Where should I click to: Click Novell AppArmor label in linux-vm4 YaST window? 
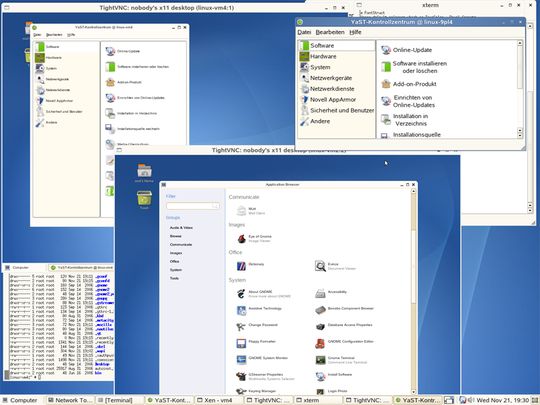click(60, 101)
